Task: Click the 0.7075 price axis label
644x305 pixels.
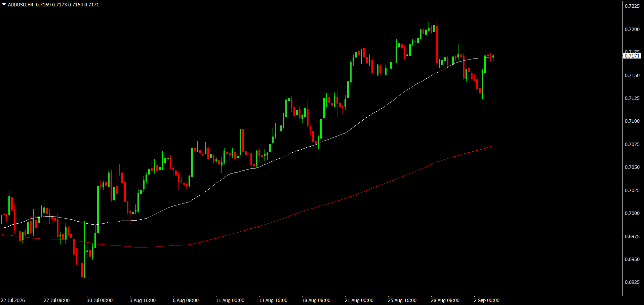Action: pos(632,144)
